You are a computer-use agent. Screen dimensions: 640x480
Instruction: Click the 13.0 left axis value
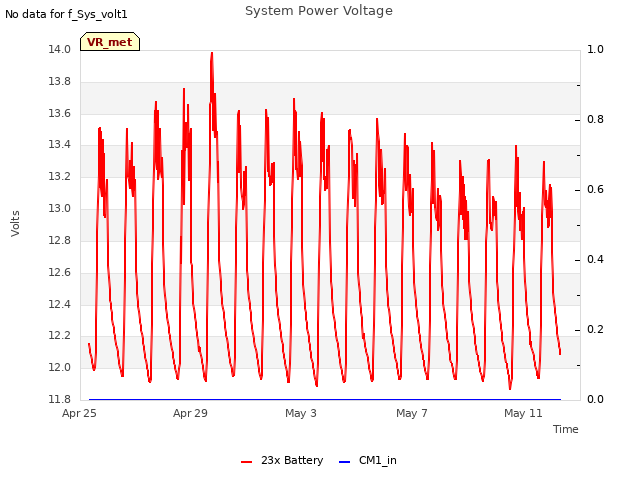60,208
